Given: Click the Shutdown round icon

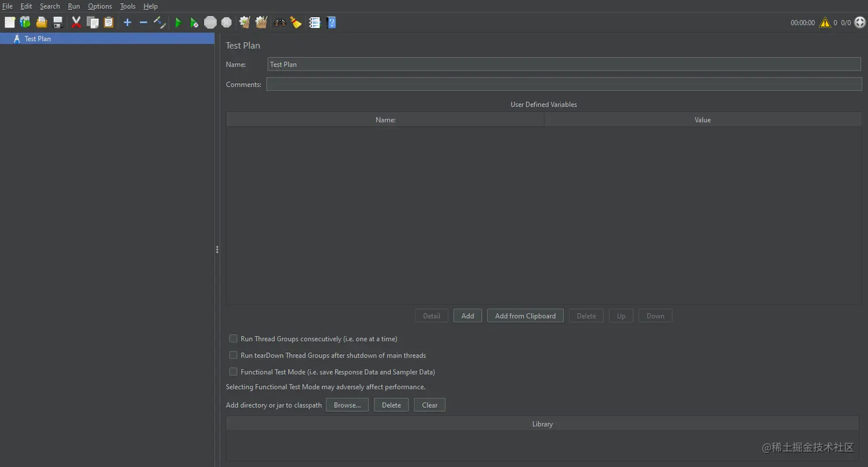Looking at the screenshot, I should 227,22.
